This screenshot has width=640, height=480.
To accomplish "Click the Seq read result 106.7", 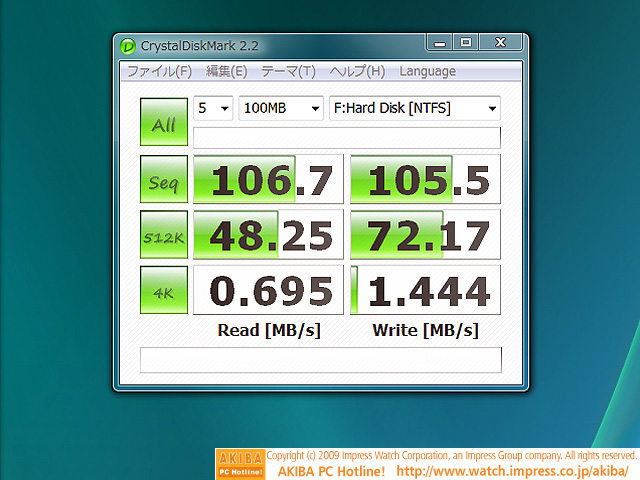I will [x=268, y=179].
